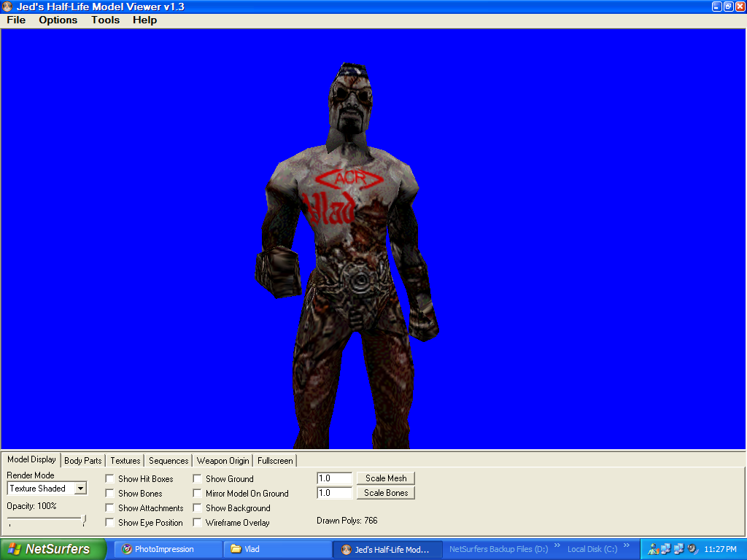The image size is (747, 560).
Task: Open the NetSurfers Start button
Action: [53, 549]
